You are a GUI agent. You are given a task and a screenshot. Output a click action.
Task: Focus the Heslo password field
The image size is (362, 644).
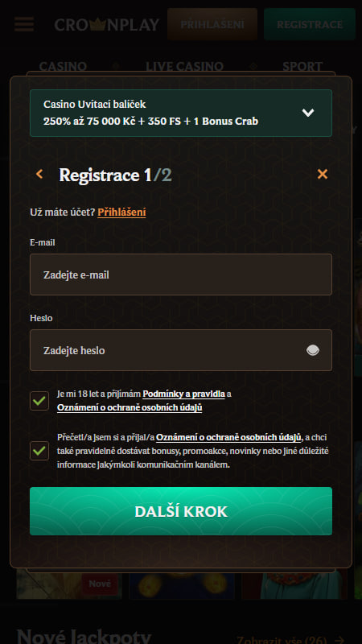pyautogui.click(x=181, y=350)
